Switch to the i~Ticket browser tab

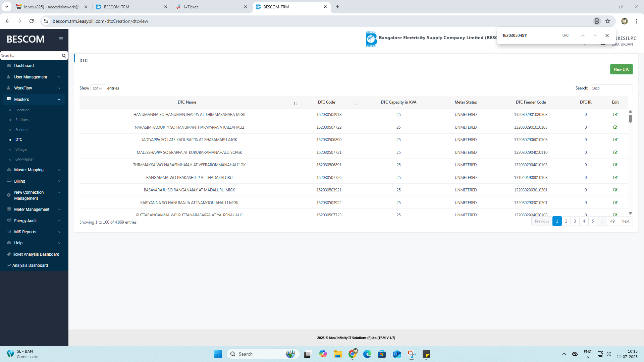[212, 7]
